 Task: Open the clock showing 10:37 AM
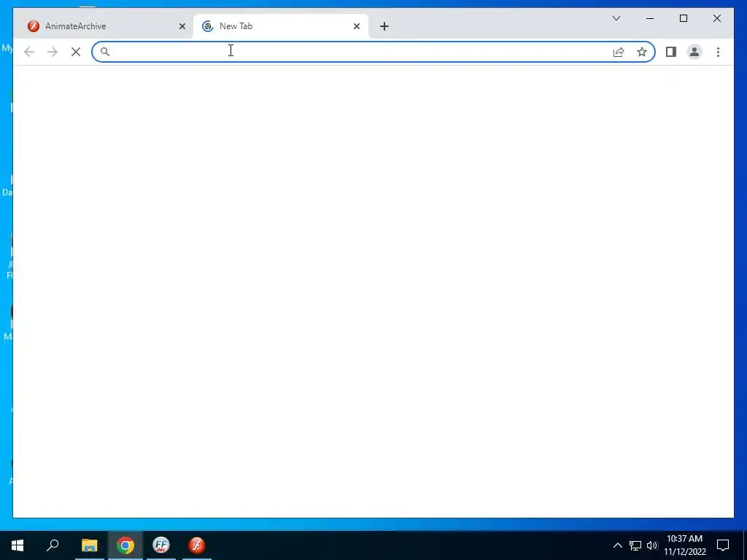pyautogui.click(x=684, y=545)
